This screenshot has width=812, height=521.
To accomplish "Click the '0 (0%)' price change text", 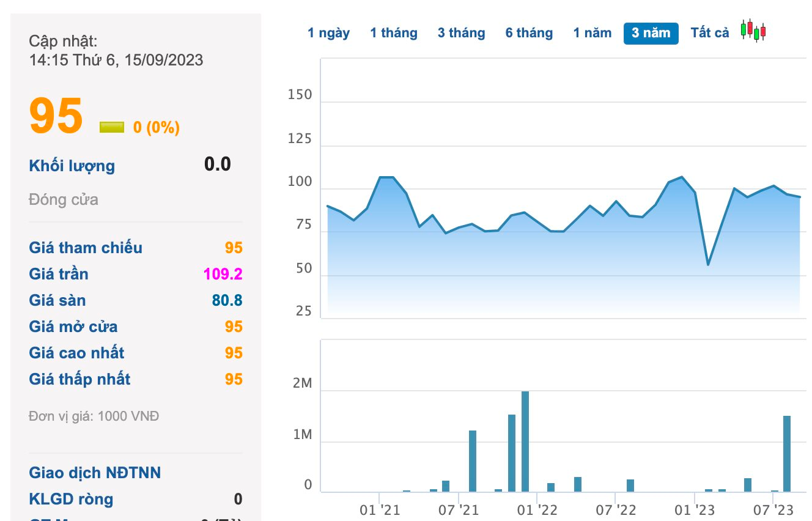I will pyautogui.click(x=157, y=127).
